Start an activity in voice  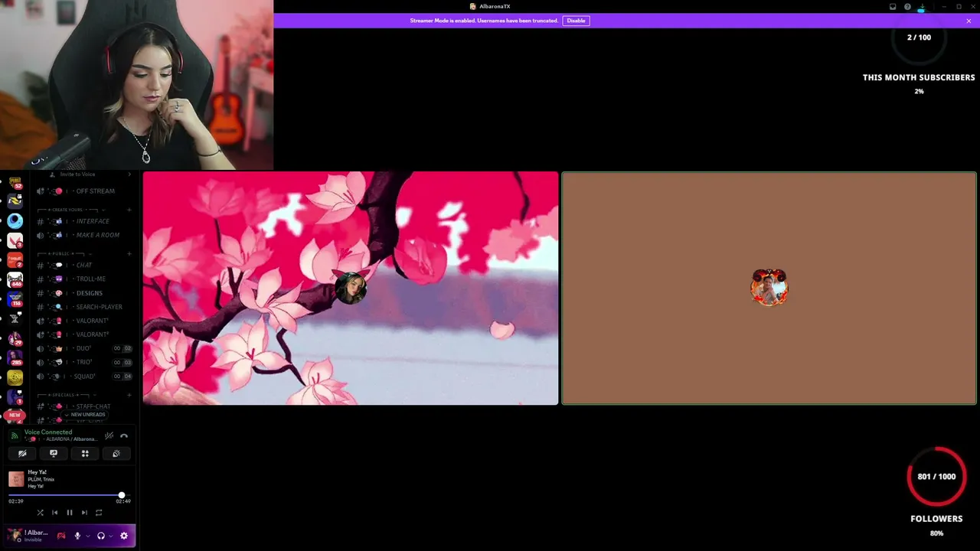85,454
